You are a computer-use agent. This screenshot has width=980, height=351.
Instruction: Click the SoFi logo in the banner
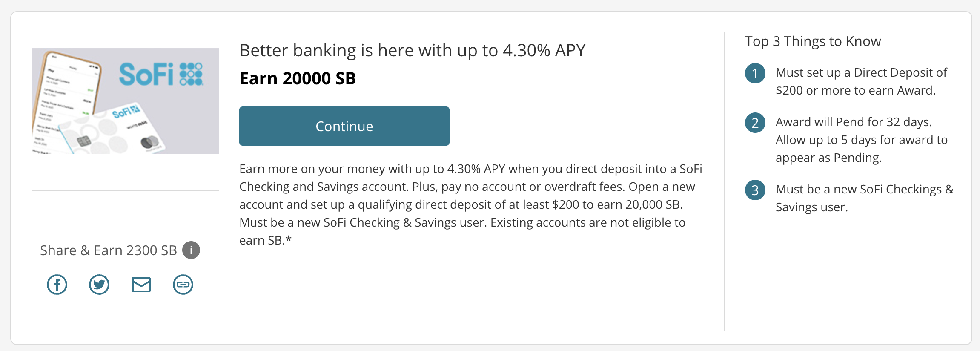point(161,74)
